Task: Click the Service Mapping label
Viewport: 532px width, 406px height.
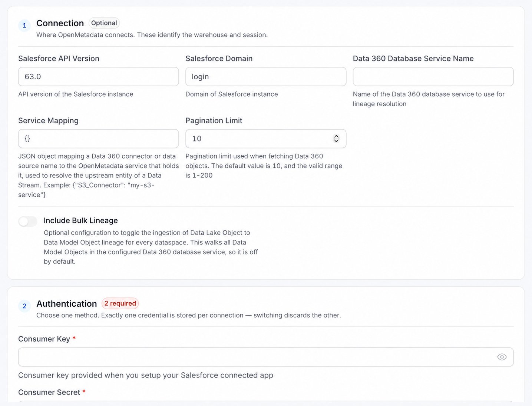Action: coord(48,121)
